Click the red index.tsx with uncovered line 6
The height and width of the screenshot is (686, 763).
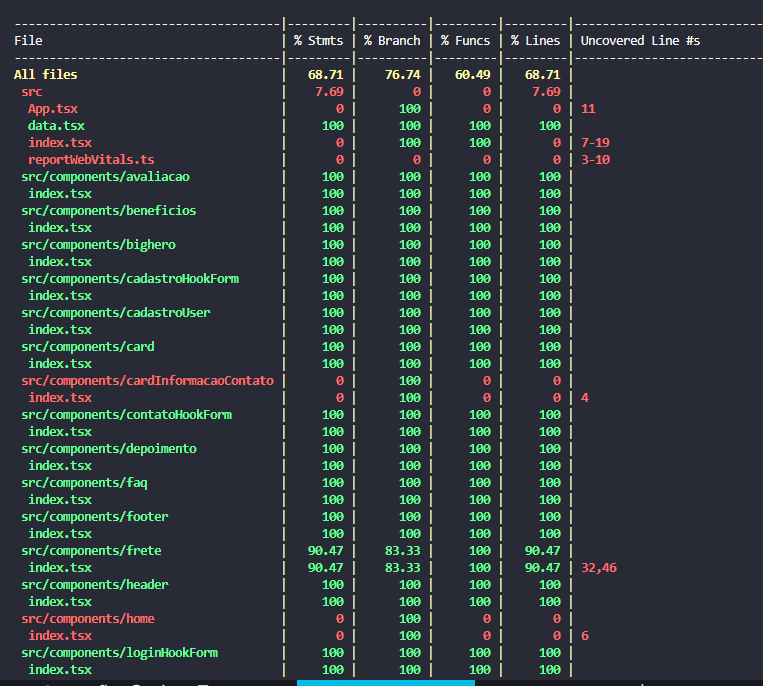pos(60,636)
